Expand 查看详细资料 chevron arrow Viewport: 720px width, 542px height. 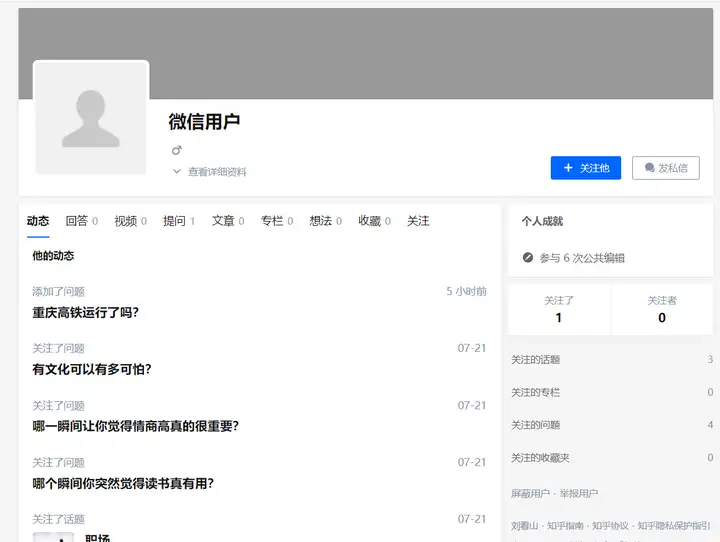(x=176, y=171)
